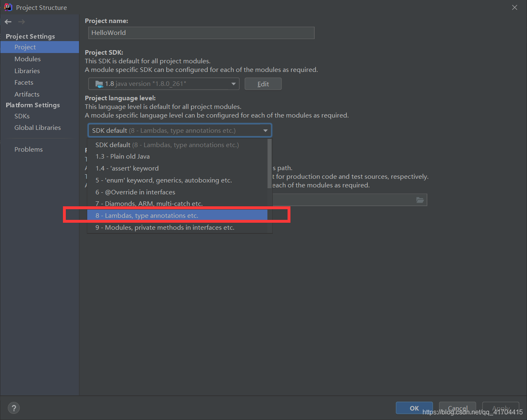Click the 'Project Settings' section header
Screen dimensions: 527x420
click(30, 37)
